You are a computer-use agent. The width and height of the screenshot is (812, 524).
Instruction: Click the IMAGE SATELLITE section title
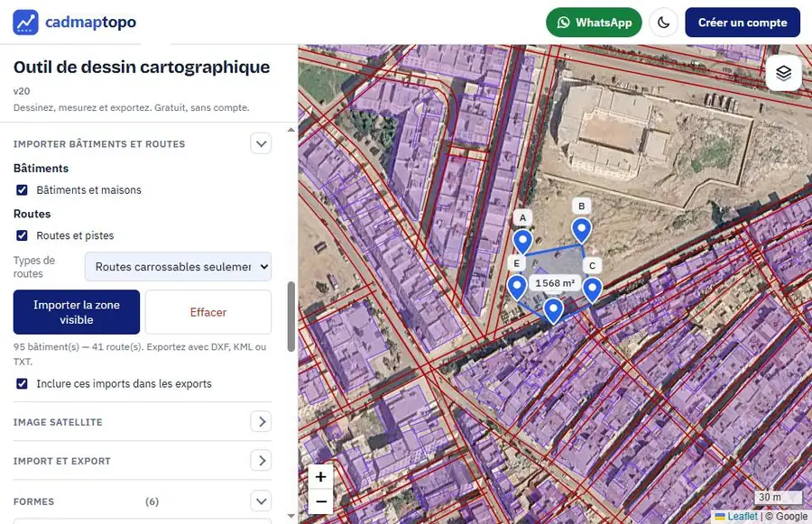58,422
